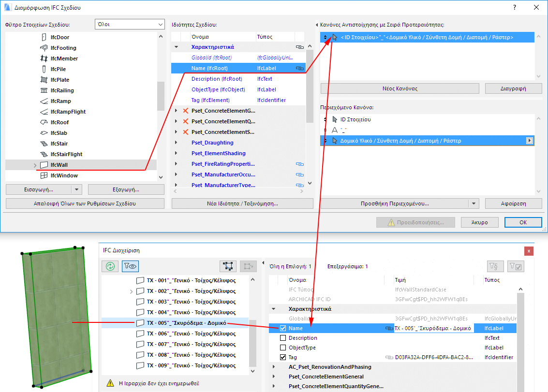Select the IfcSlab element icon
Screen dimensions: 548x392
(44, 133)
